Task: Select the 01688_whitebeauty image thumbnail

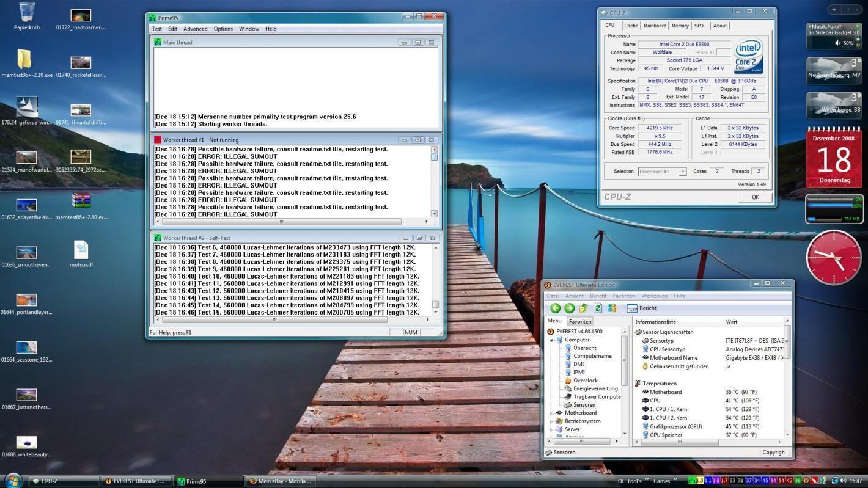Action: click(26, 443)
